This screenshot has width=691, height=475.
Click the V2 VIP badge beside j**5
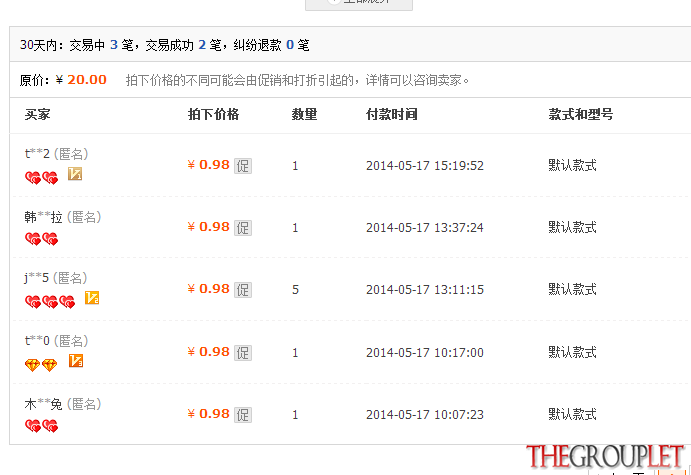coord(92,298)
